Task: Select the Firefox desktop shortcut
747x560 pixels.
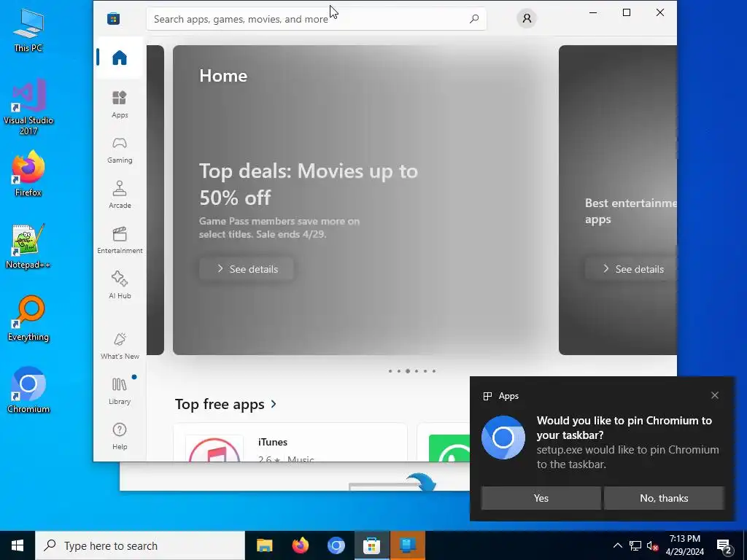Action: (x=28, y=174)
